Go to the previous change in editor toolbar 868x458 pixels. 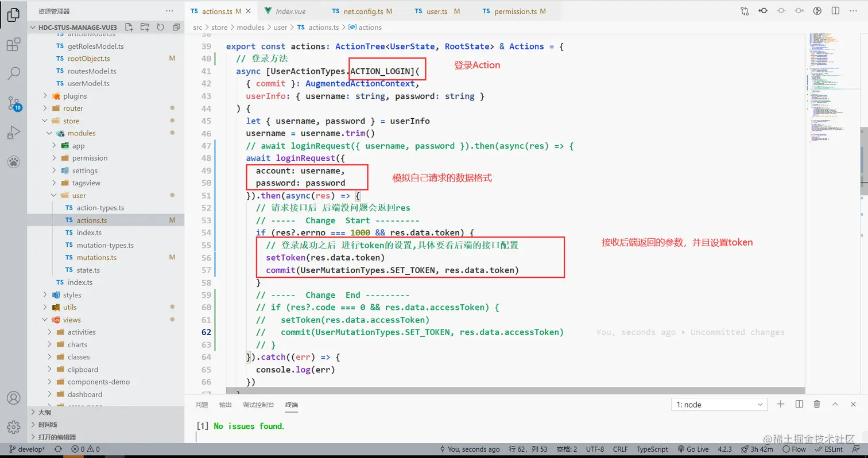tap(763, 11)
